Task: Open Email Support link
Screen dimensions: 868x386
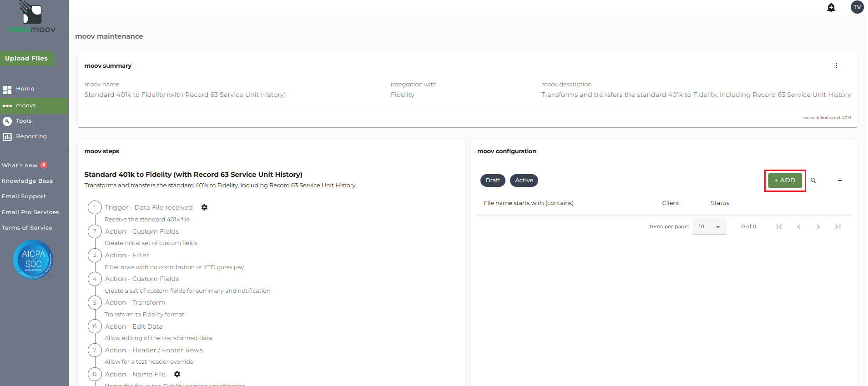Action: pos(24,196)
